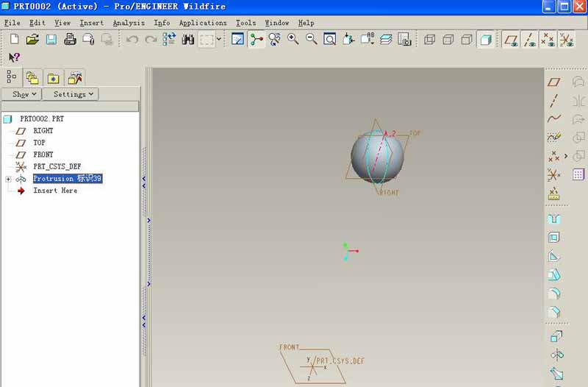Select the Rib tool

554,256
